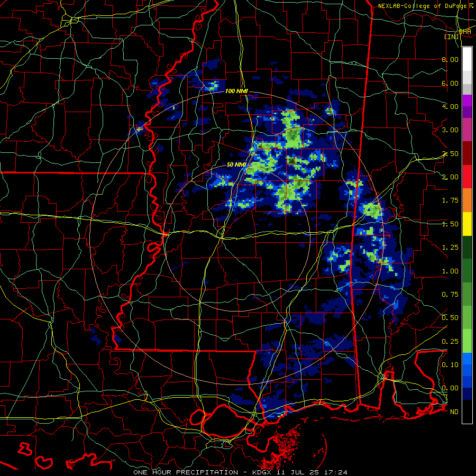
Task: Pick the orange swatch beside 1.75
Action: [x=467, y=200]
